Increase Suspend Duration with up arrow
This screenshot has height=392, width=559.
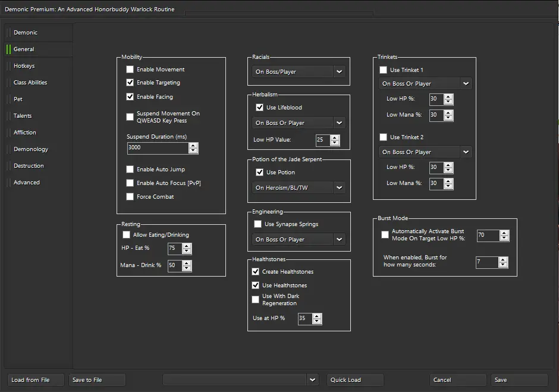pyautogui.click(x=193, y=146)
